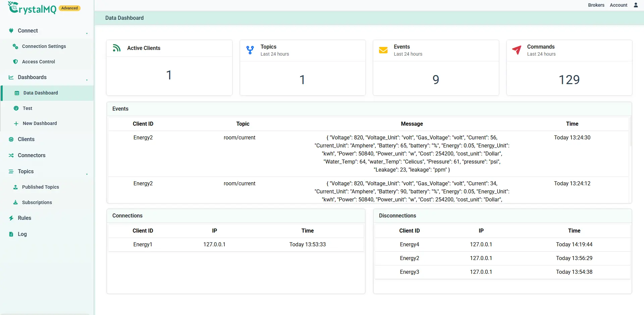Open the Test dashboard
This screenshot has width=644, height=315.
[28, 108]
